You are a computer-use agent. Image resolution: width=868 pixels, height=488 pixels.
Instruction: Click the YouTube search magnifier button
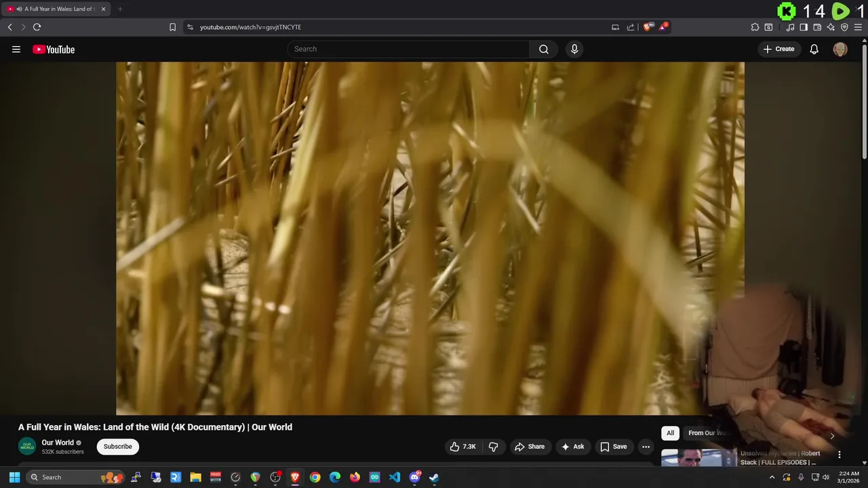pyautogui.click(x=544, y=49)
